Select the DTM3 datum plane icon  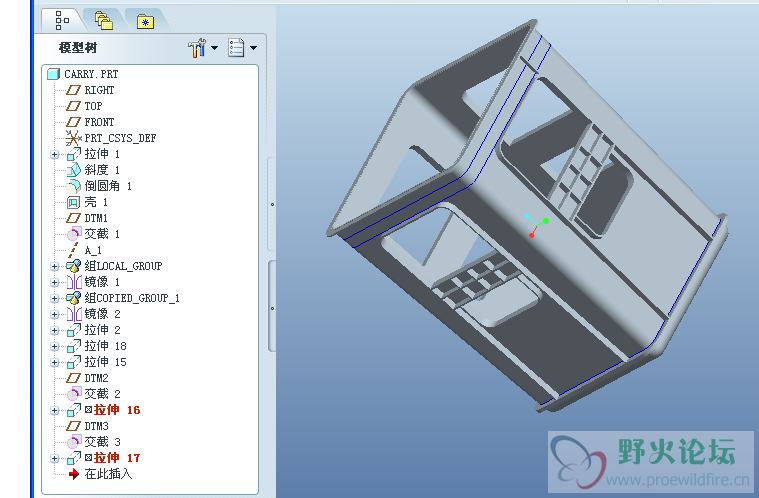point(73,426)
